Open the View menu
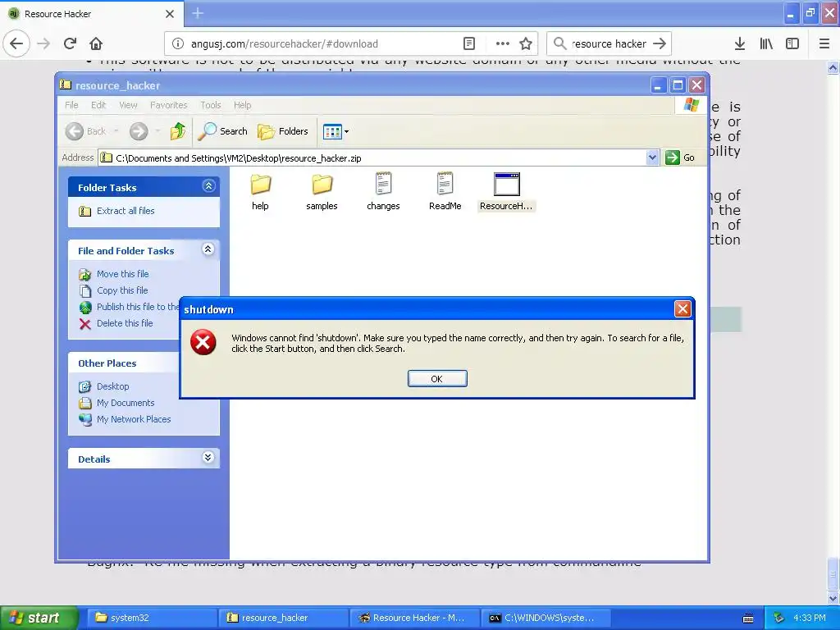 pyautogui.click(x=128, y=105)
